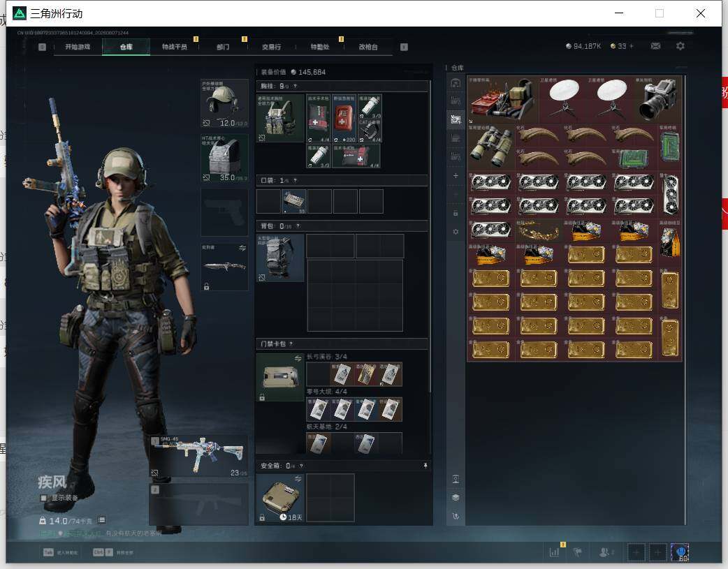Click the help icon next to 背包
The image size is (728, 569).
click(298, 226)
